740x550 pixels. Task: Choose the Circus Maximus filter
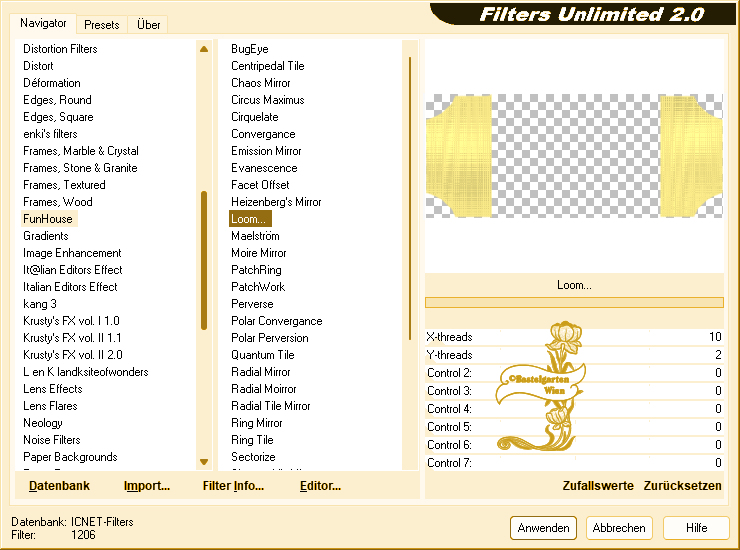coord(268,100)
